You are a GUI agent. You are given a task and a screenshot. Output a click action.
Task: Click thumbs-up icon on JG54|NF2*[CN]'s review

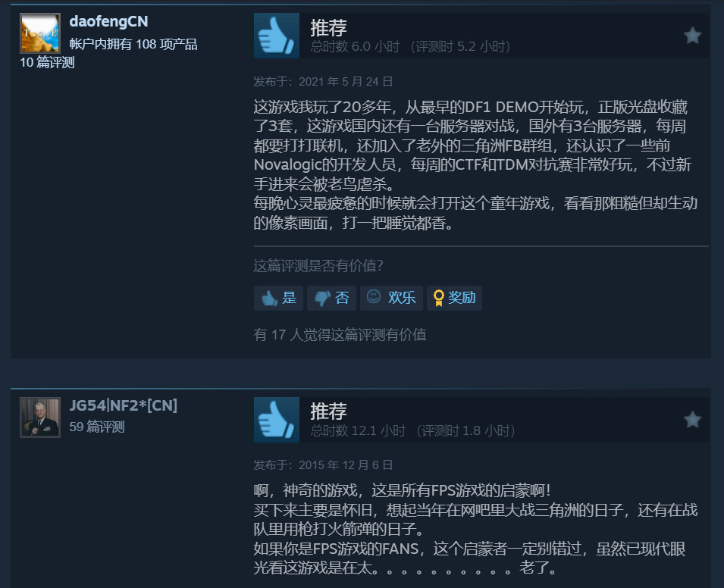point(276,420)
